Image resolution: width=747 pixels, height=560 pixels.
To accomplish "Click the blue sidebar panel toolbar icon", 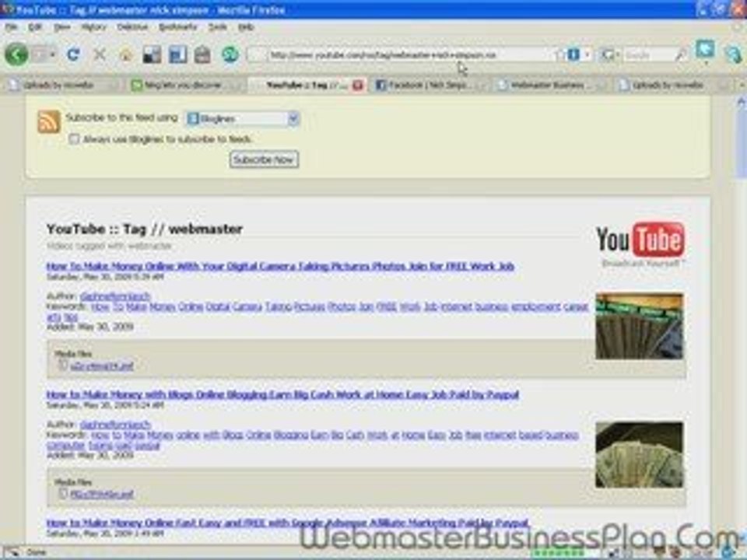I will (177, 54).
